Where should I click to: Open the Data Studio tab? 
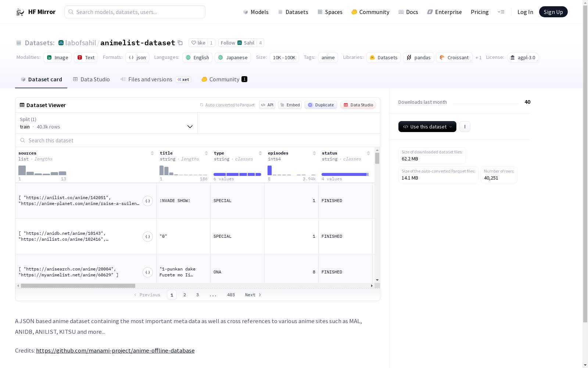92,79
